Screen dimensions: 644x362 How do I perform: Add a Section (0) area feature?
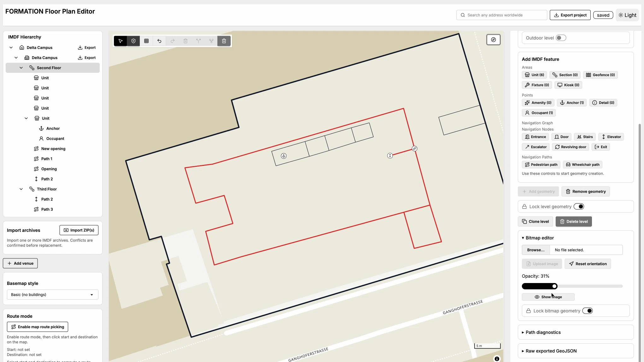[565, 75]
